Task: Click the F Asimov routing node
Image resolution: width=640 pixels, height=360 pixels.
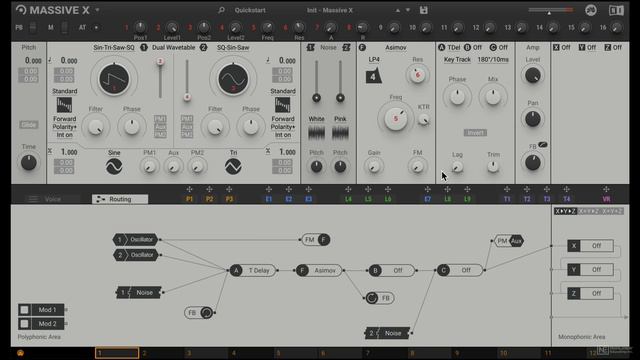Action: pyautogui.click(x=320, y=270)
